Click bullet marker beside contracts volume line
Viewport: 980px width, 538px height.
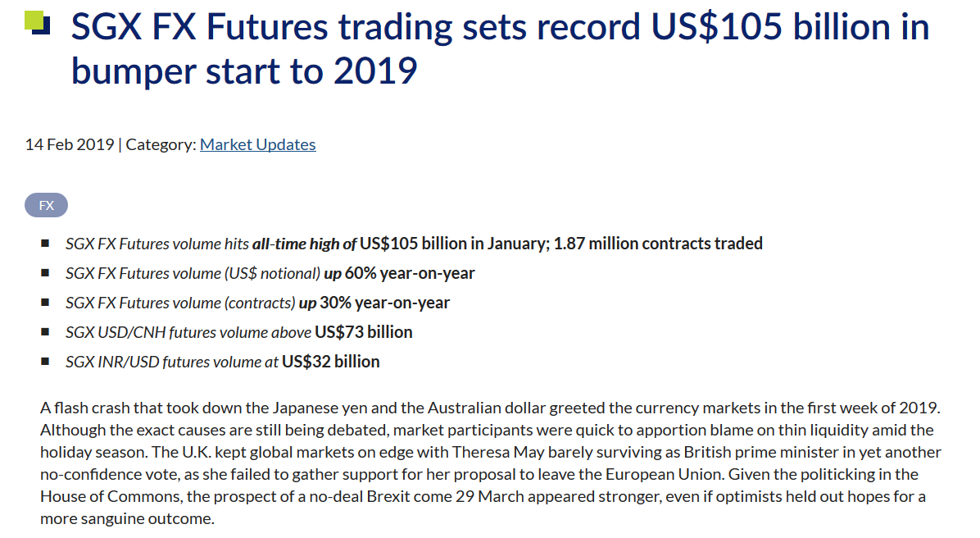coord(45,302)
